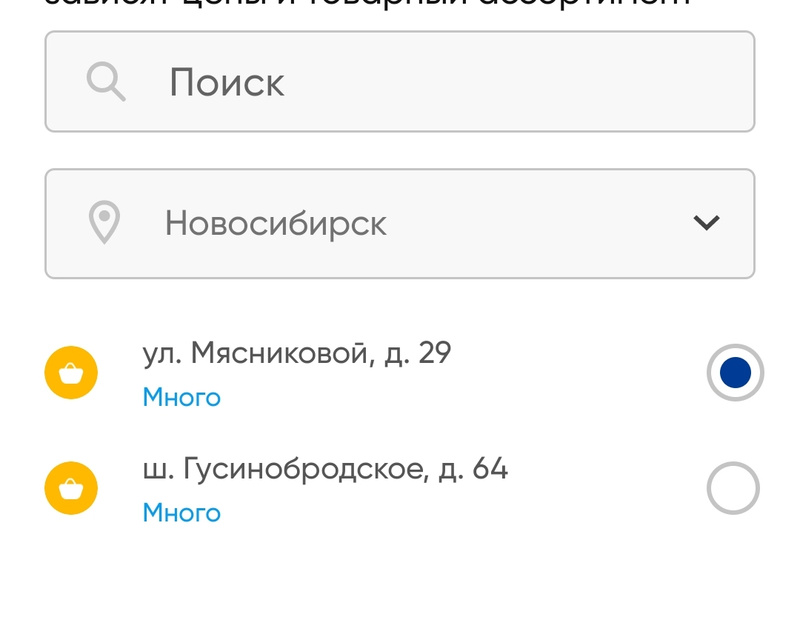
Task: Click blank space between dropdown and store list
Action: pyautogui.click(x=400, y=305)
